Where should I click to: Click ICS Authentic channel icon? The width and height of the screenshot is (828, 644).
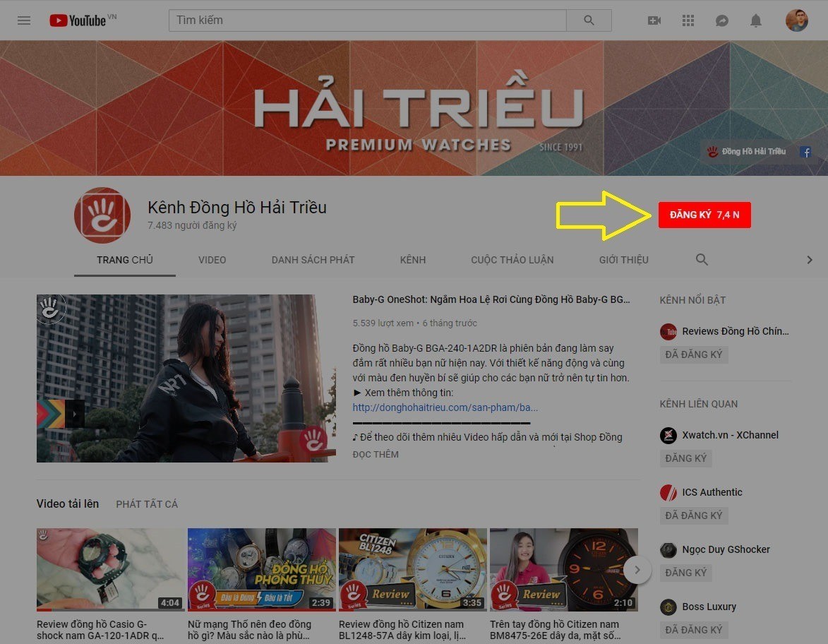pos(668,492)
